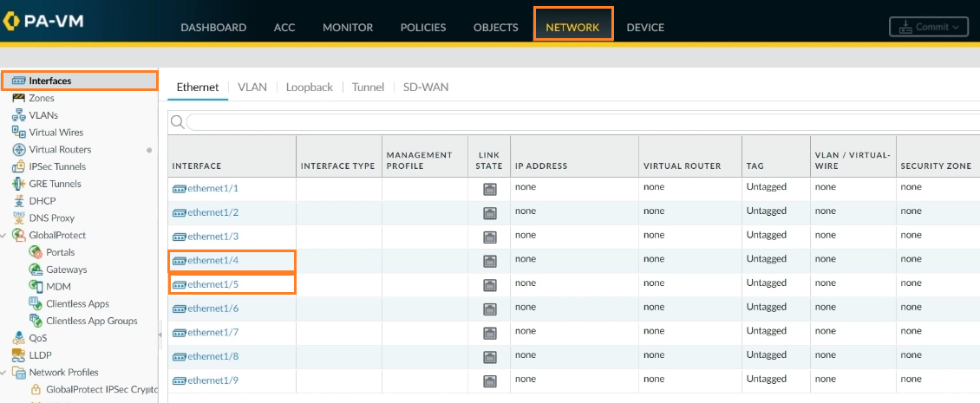Screen dimensions: 980x403
Task: Click the Zones sidebar icon
Action: tap(19, 98)
